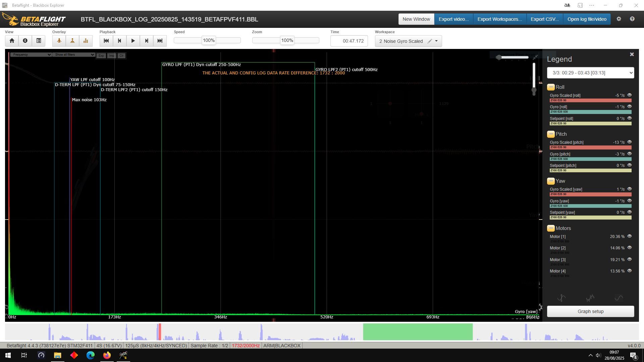Screen dimensions: 644x362
Task: Click the Graph setup button
Action: tap(590, 311)
